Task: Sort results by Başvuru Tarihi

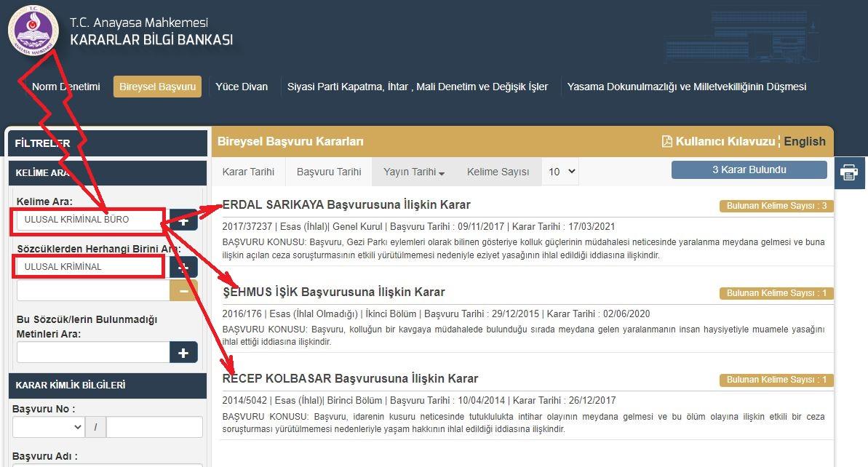Action: 329,172
